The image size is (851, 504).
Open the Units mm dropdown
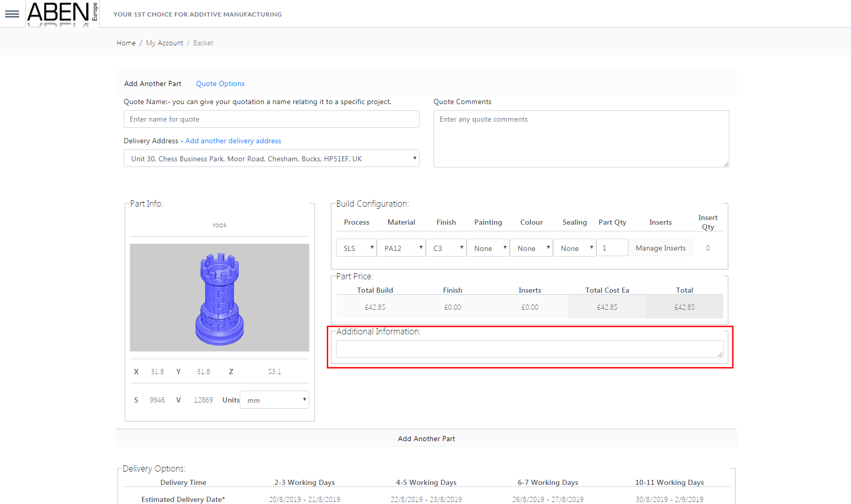tap(274, 400)
